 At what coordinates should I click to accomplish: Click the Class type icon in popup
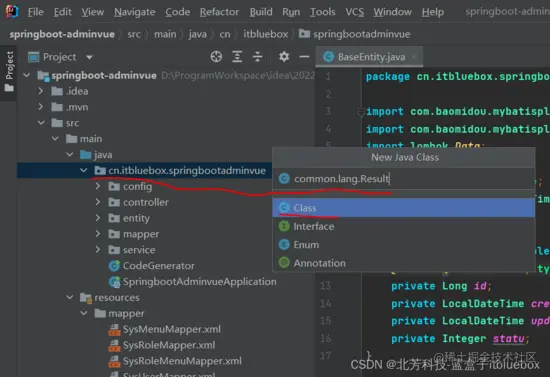[284, 208]
